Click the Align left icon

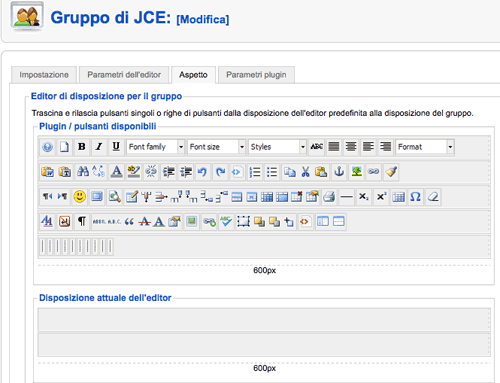click(x=368, y=147)
